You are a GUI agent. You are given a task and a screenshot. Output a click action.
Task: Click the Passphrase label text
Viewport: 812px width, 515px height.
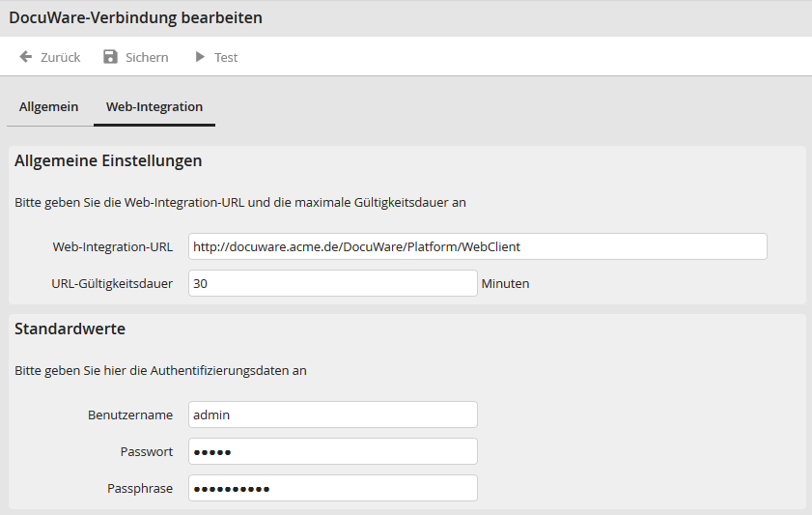pos(140,488)
